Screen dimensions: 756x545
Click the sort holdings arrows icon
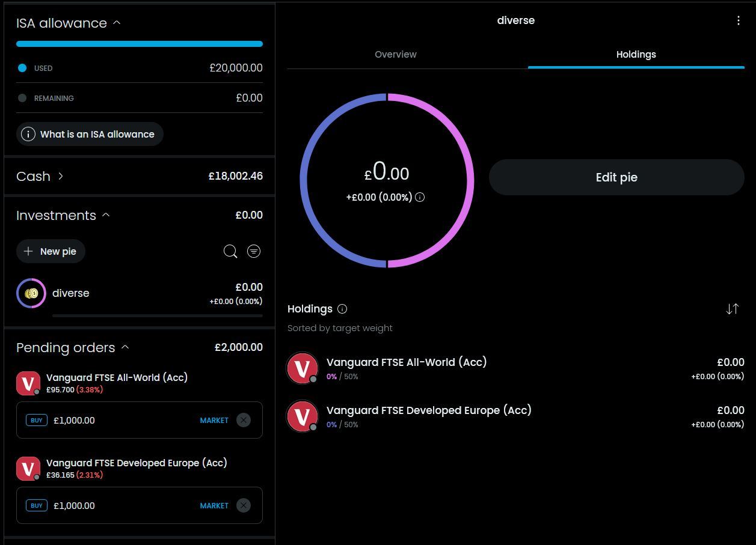pyautogui.click(x=732, y=309)
